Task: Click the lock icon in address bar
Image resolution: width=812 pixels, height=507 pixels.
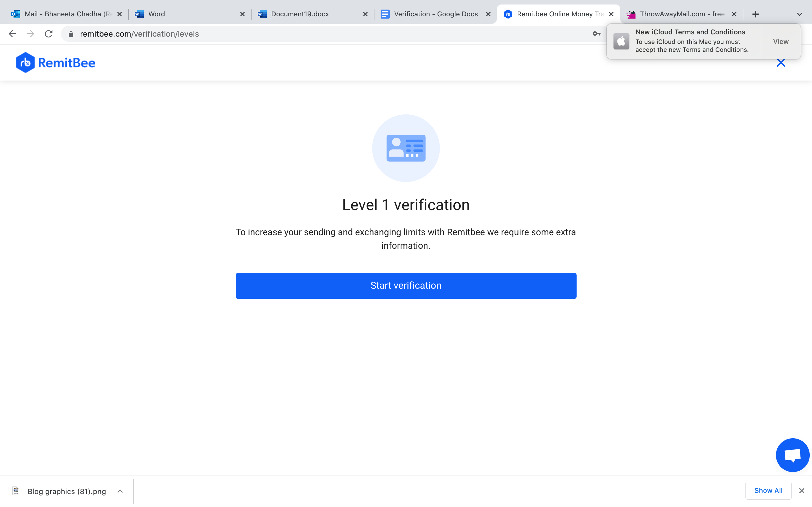Action: [71, 34]
